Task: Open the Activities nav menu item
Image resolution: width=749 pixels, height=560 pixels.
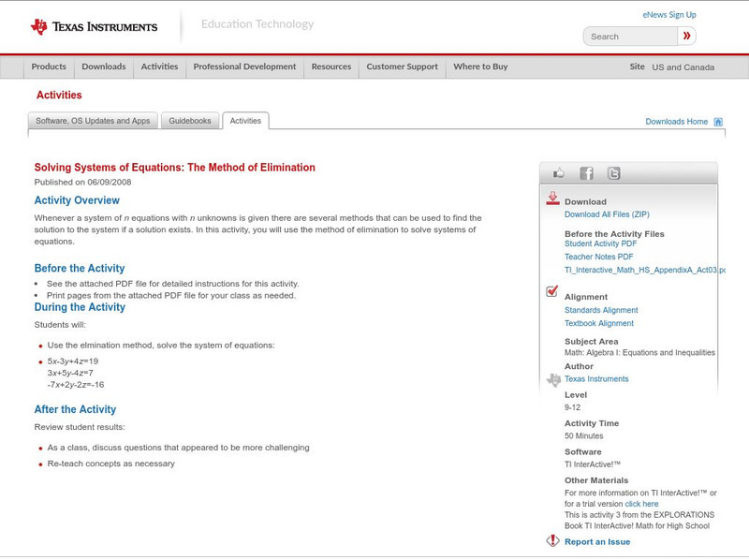Action: (x=159, y=66)
